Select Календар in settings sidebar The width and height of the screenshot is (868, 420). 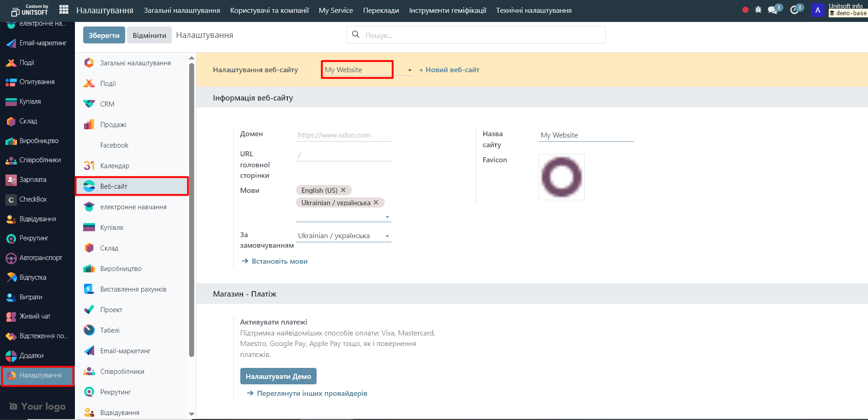pyautogui.click(x=115, y=166)
